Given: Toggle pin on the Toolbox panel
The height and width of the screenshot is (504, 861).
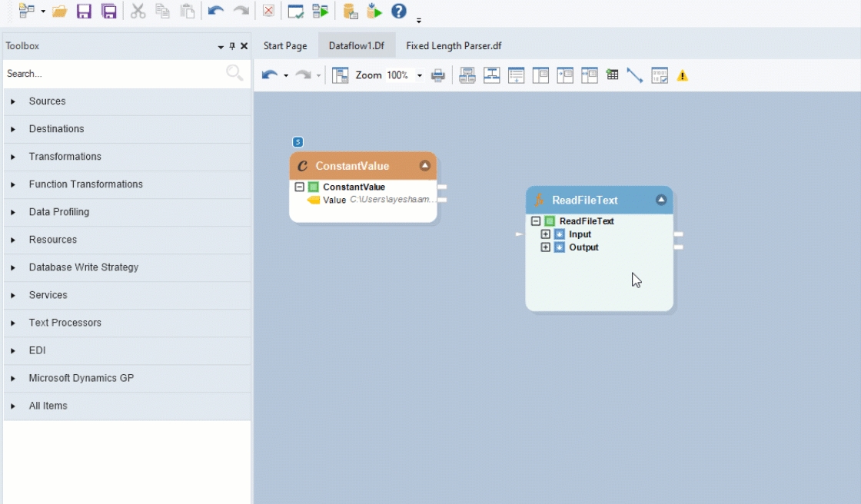Looking at the screenshot, I should [x=232, y=46].
